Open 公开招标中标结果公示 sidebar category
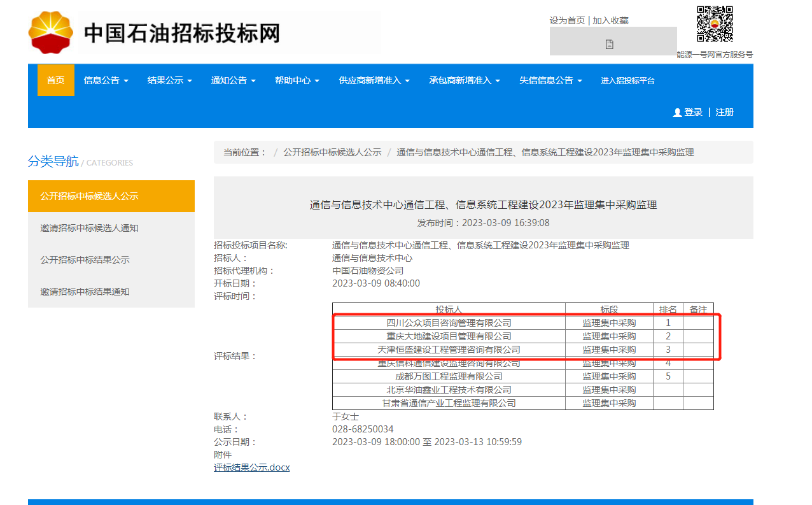812x505 pixels. [85, 260]
